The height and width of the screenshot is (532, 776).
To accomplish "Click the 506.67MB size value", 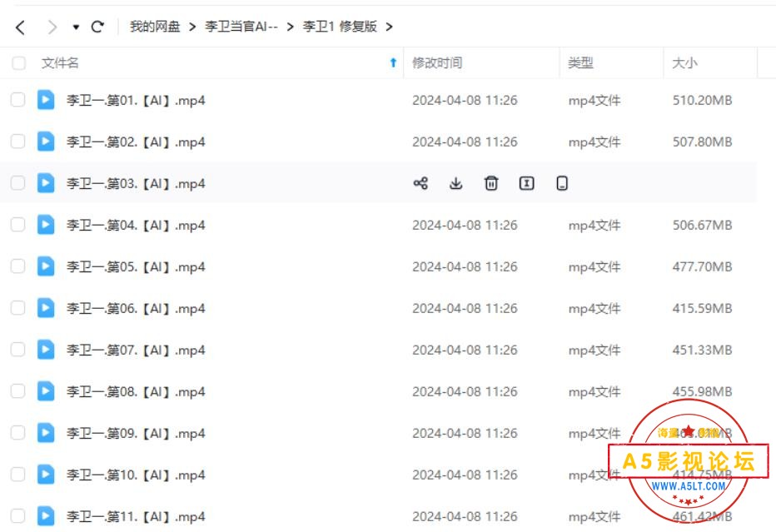I will tap(702, 225).
